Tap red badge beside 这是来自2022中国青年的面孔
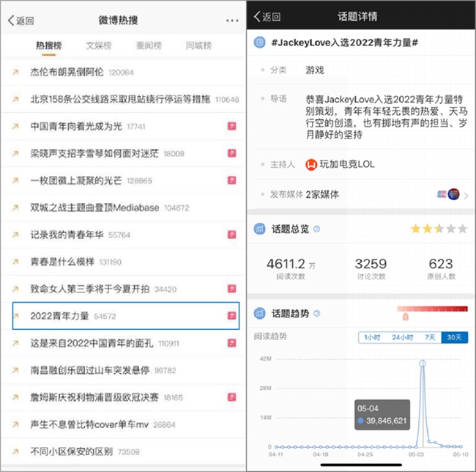Viewport: 476px width, 472px height. point(232,343)
